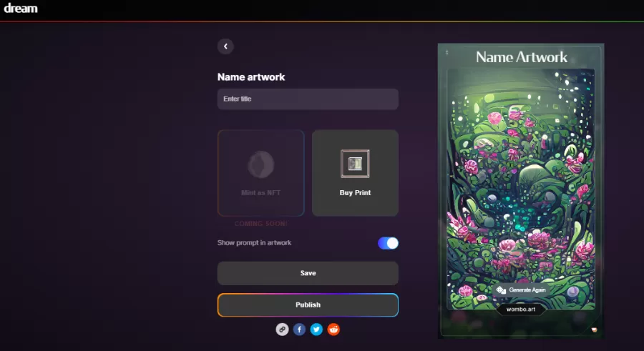644x351 pixels.
Task: Click the copy link icon
Action: pos(283,330)
